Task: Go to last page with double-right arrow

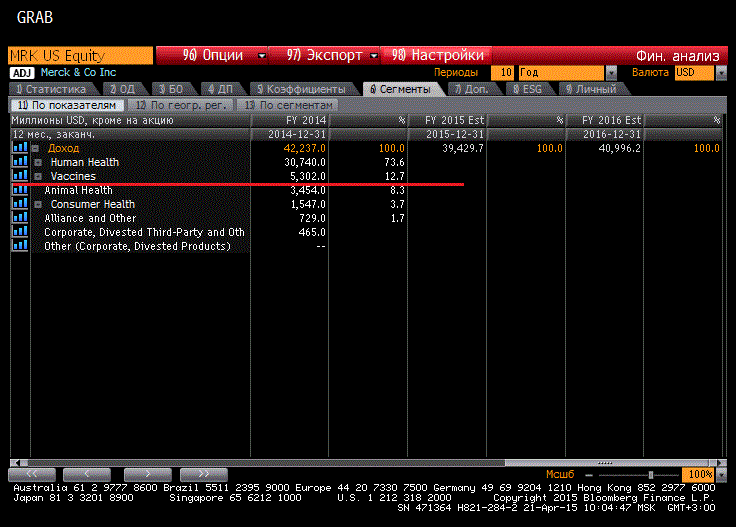Action: (x=202, y=473)
